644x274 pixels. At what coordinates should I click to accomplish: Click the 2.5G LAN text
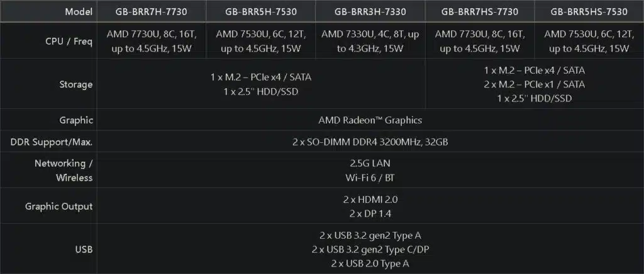pyautogui.click(x=370, y=163)
